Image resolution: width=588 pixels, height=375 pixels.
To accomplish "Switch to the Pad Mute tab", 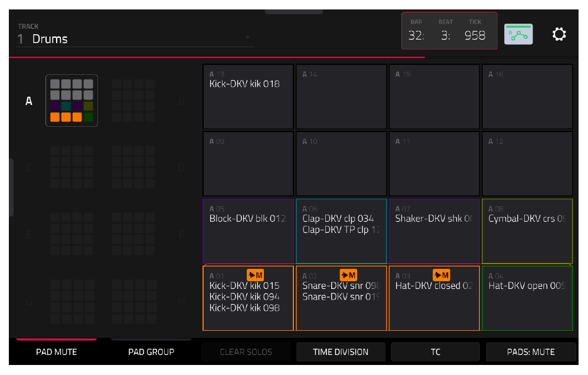I will tap(56, 352).
